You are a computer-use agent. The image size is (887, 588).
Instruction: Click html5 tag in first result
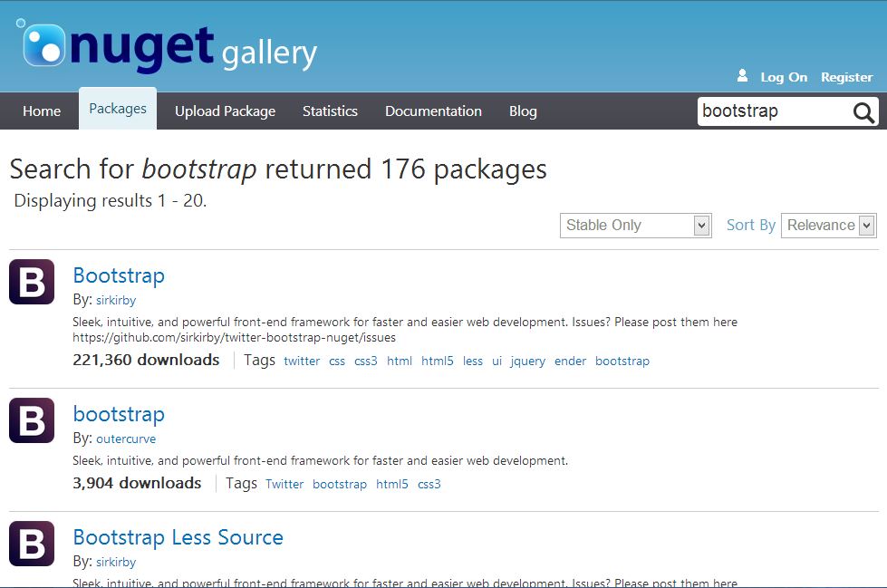point(438,361)
